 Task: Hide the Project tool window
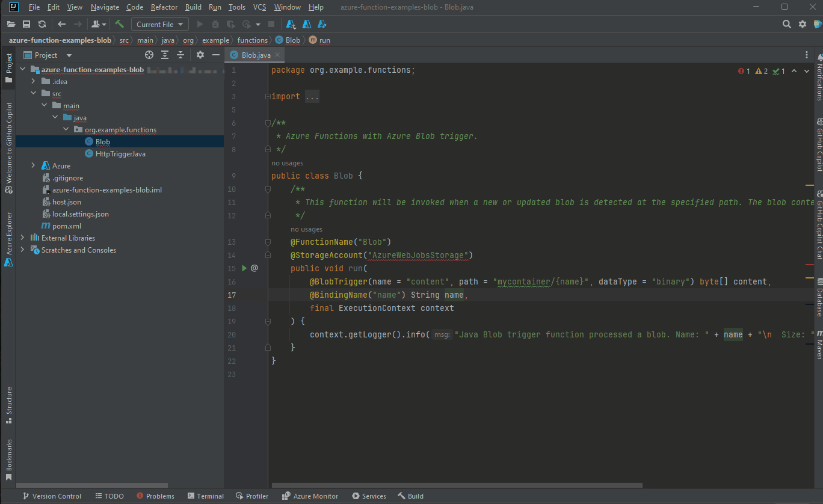pos(216,55)
